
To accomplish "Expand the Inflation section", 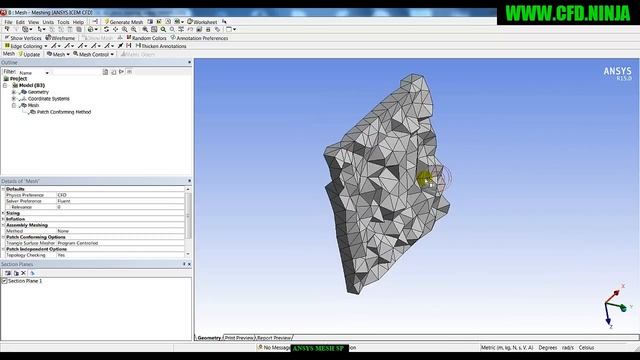I will [3, 219].
